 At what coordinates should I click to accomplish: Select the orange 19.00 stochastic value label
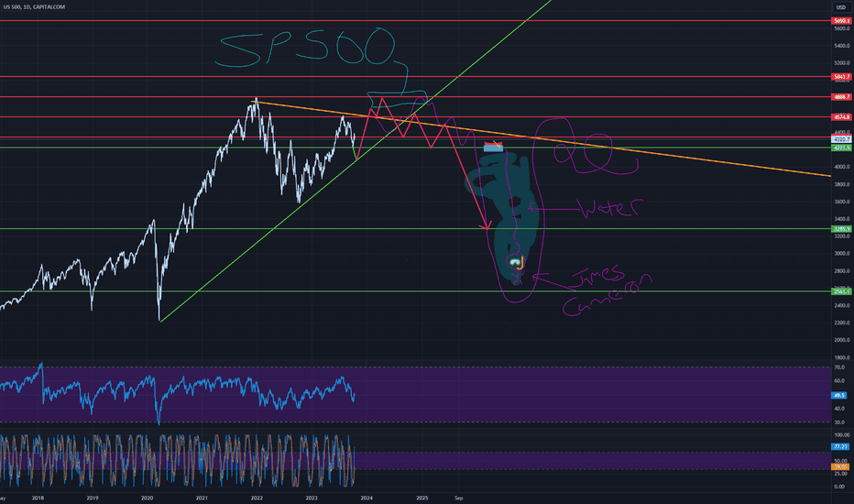pyautogui.click(x=840, y=467)
